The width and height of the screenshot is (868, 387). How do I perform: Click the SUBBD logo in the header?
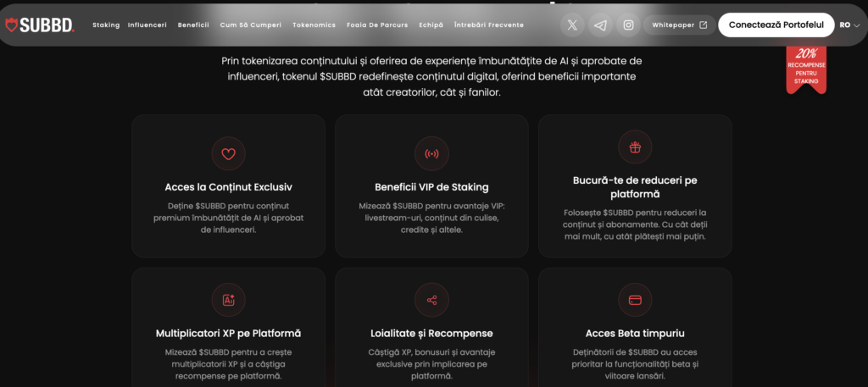click(39, 25)
